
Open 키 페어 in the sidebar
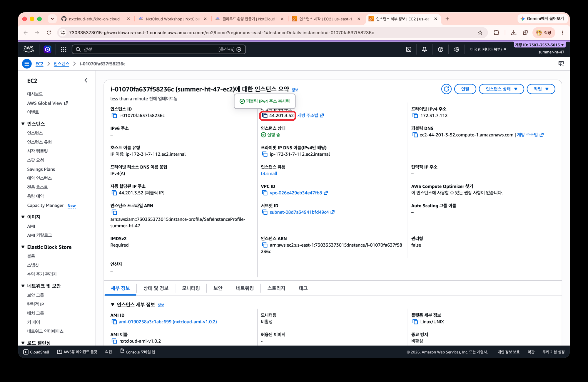(x=34, y=322)
